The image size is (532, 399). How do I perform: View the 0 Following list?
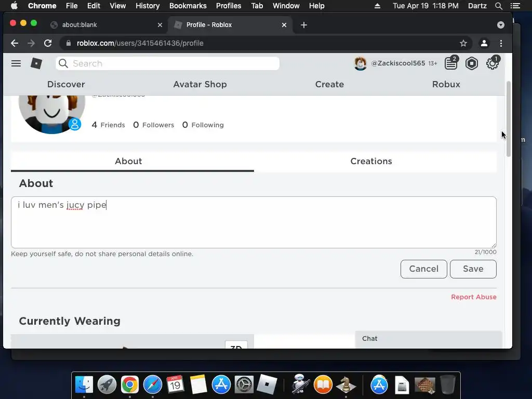click(x=203, y=125)
